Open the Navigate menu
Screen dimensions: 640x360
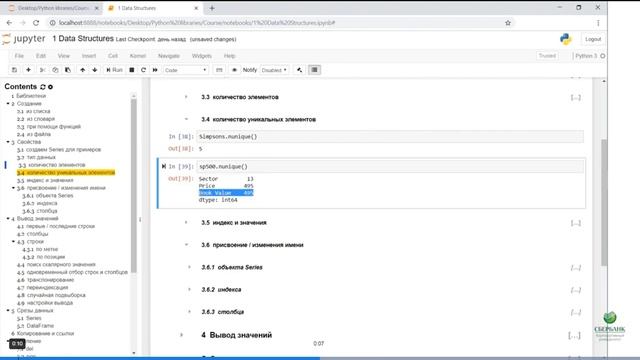pos(169,56)
